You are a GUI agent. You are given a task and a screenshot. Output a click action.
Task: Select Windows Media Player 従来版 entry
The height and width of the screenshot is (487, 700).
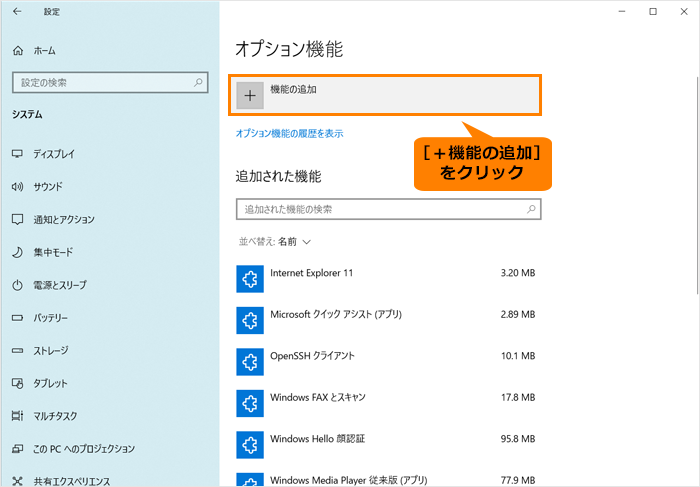[x=386, y=479]
